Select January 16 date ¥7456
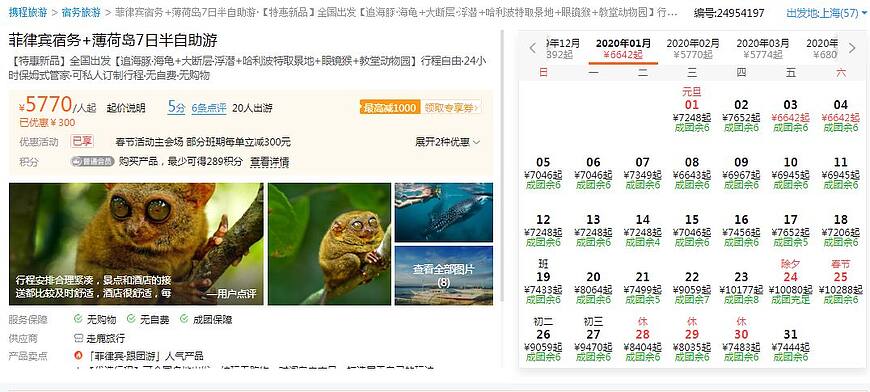Viewport: 870px width, 392px height. [741, 231]
